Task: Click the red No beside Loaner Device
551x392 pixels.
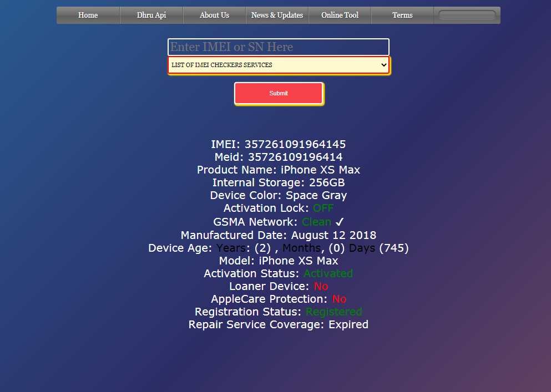Action: pyautogui.click(x=321, y=286)
